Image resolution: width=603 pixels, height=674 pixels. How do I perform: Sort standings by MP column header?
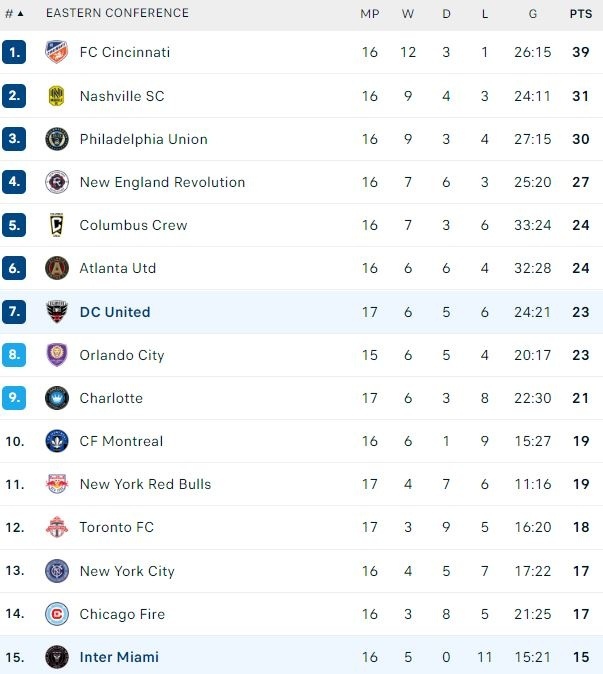[370, 13]
